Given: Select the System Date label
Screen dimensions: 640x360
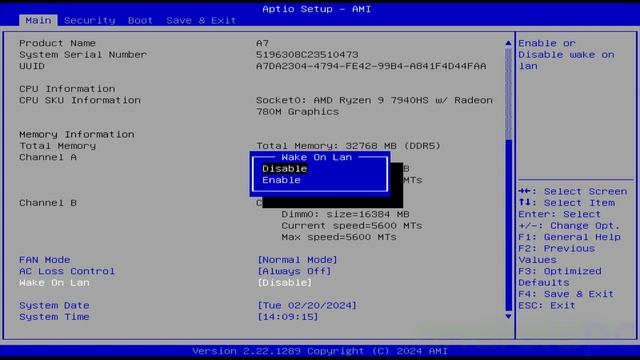Looking at the screenshot, I should (54, 306).
